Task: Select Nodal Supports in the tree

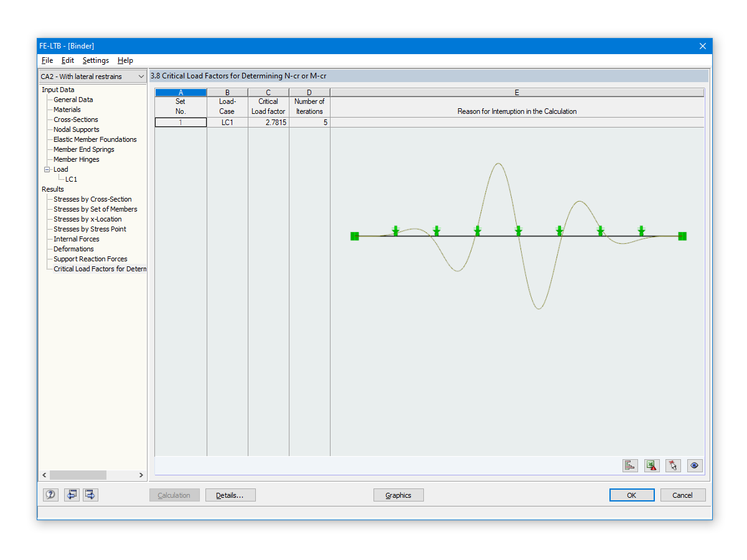Action: [77, 129]
